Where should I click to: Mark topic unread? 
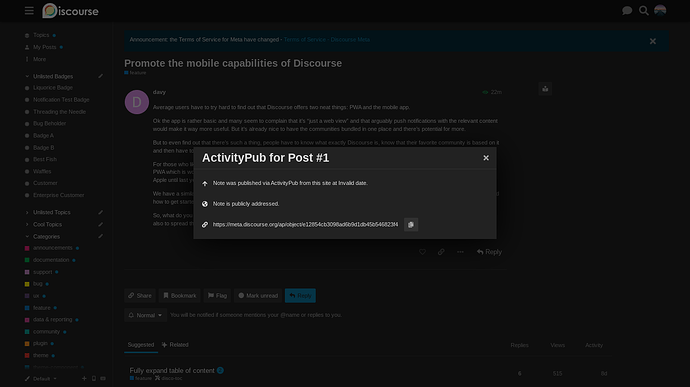(258, 296)
